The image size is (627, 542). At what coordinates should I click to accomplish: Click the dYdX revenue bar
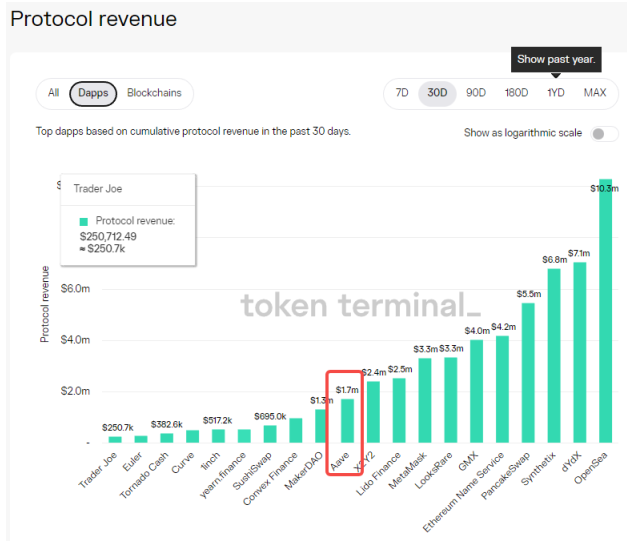tap(580, 352)
